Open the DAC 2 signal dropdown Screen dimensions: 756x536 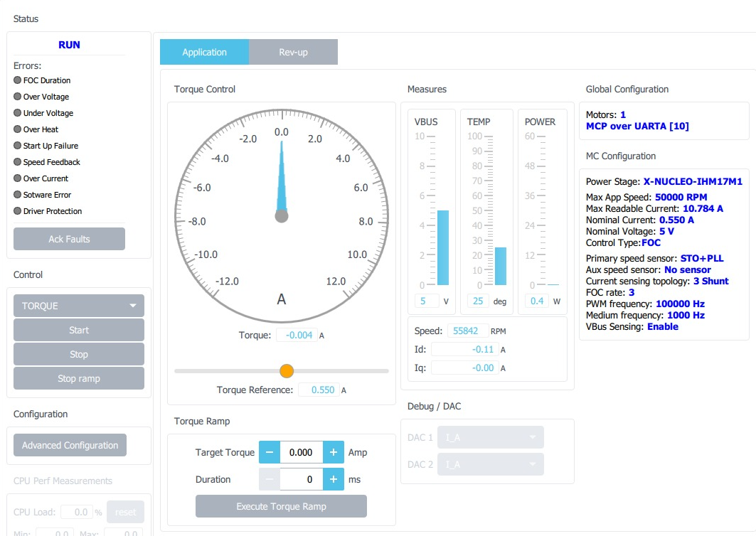point(490,464)
